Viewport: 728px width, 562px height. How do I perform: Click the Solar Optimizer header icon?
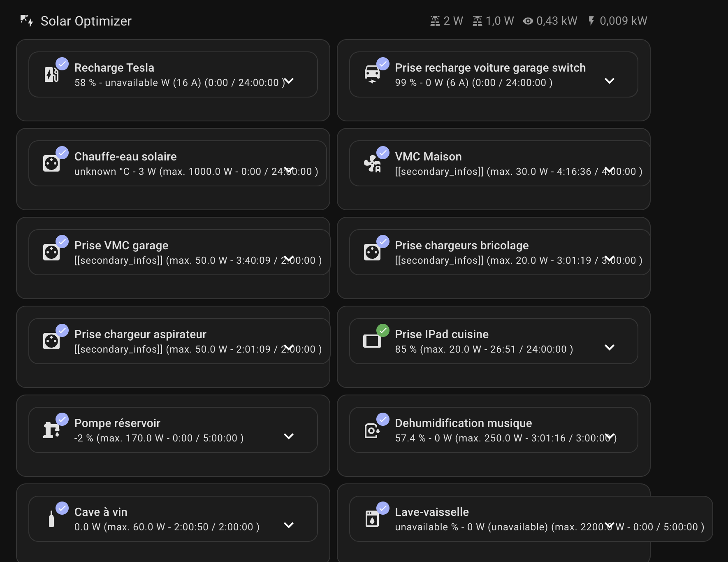coord(27,21)
